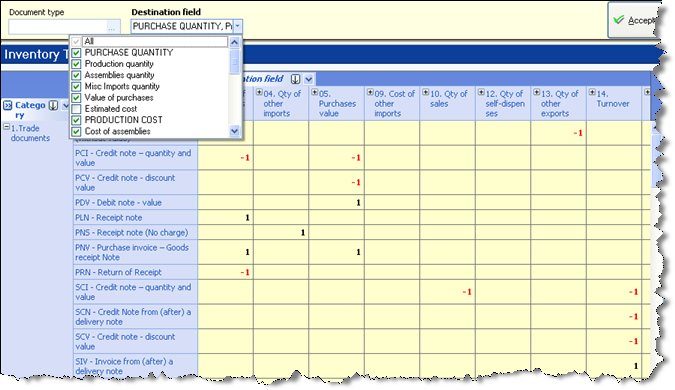This screenshot has height=390, width=675.
Task: Uncheck PURCHASE QUANTITY option
Action: coord(76,53)
